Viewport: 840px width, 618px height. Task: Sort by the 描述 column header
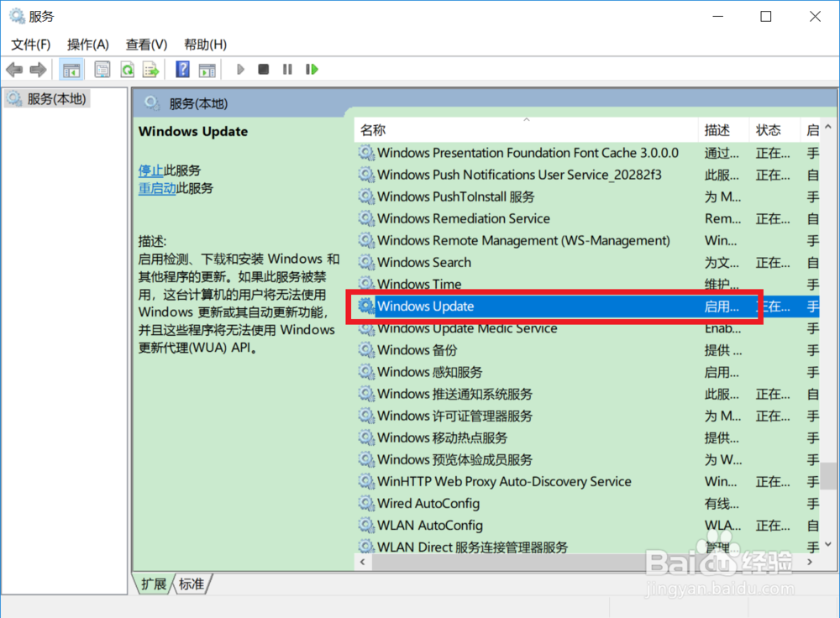coord(723,130)
